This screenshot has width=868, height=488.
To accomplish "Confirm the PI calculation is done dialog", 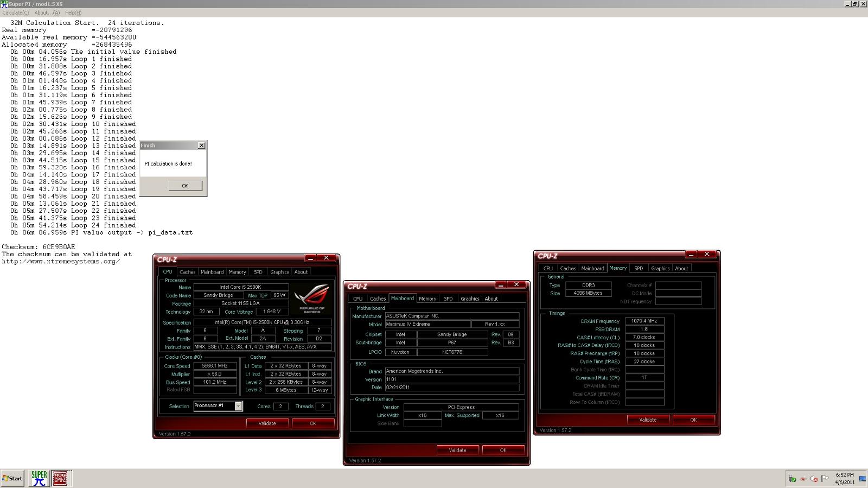I will click(185, 186).
